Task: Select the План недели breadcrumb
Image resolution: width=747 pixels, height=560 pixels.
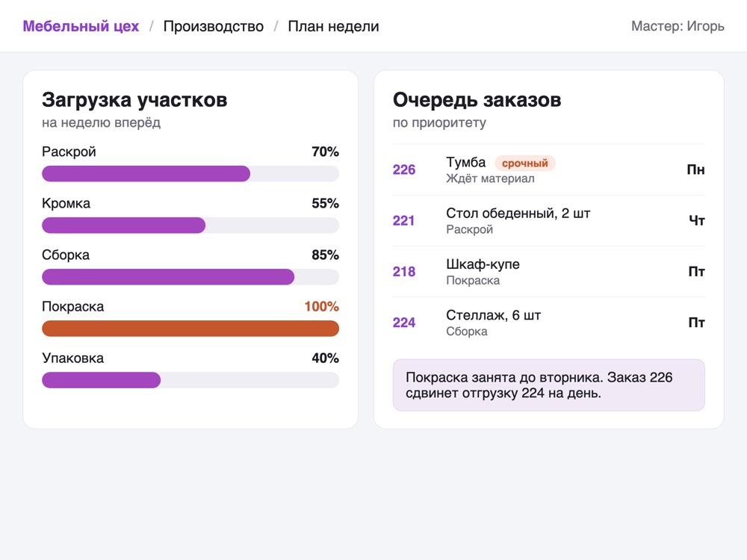Action: pos(333,26)
